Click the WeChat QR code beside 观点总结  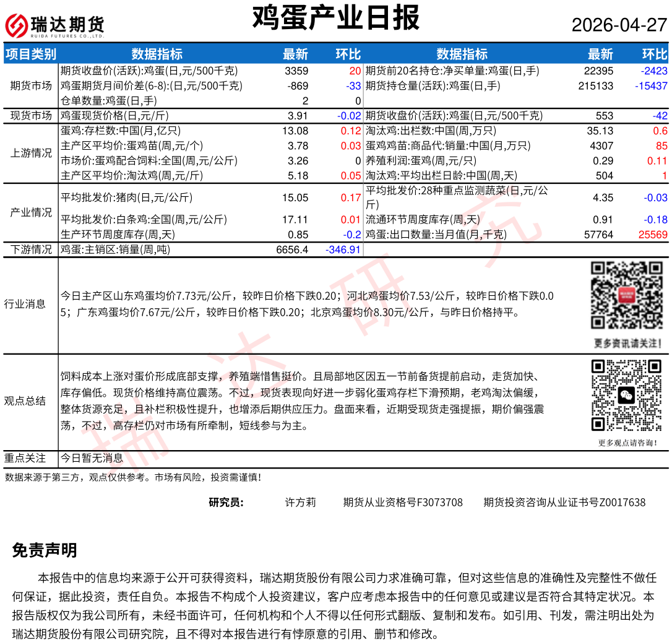tap(627, 395)
